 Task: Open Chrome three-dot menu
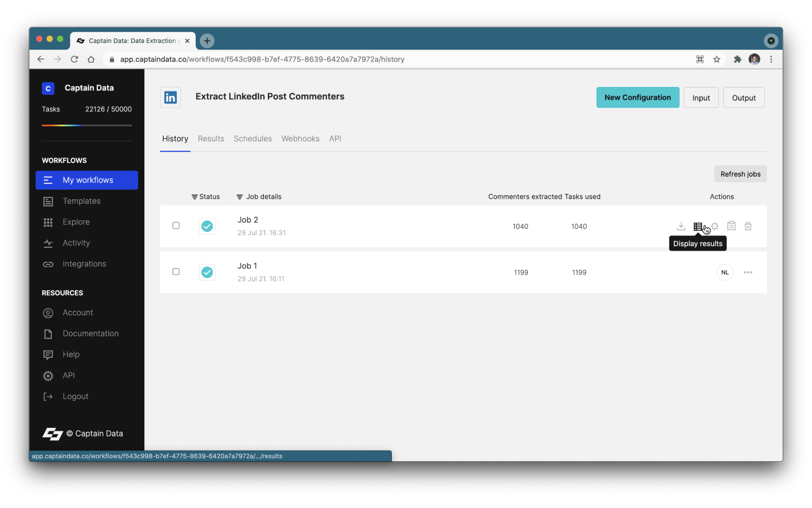click(771, 59)
